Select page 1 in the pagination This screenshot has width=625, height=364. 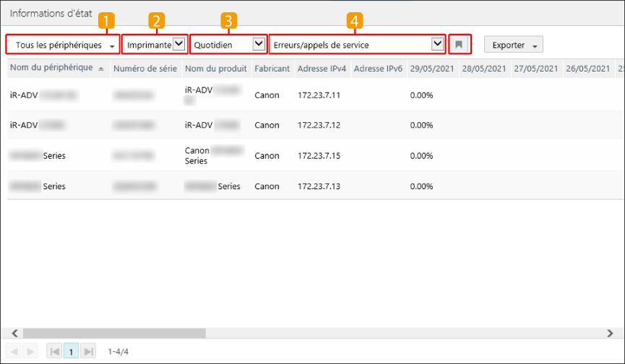pyautogui.click(x=72, y=351)
